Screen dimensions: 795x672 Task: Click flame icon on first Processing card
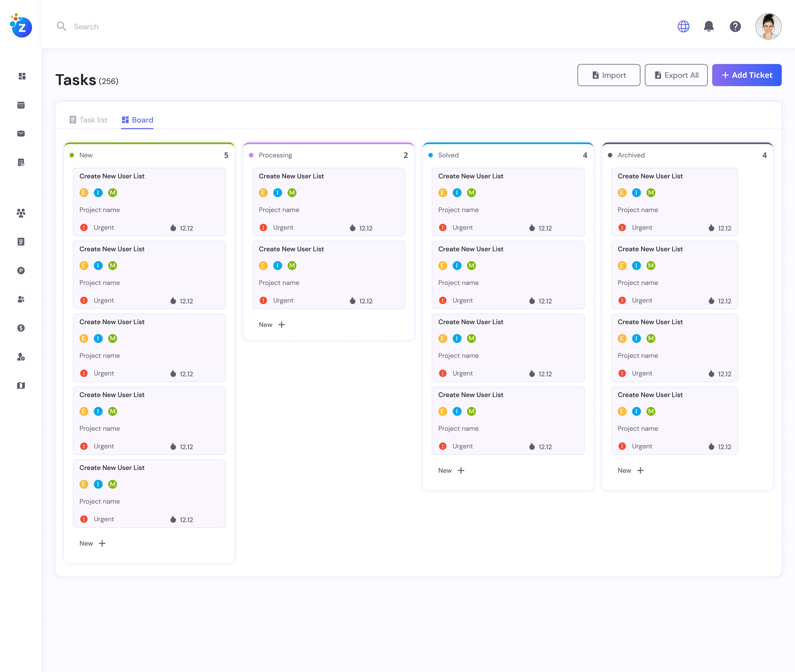coord(353,227)
